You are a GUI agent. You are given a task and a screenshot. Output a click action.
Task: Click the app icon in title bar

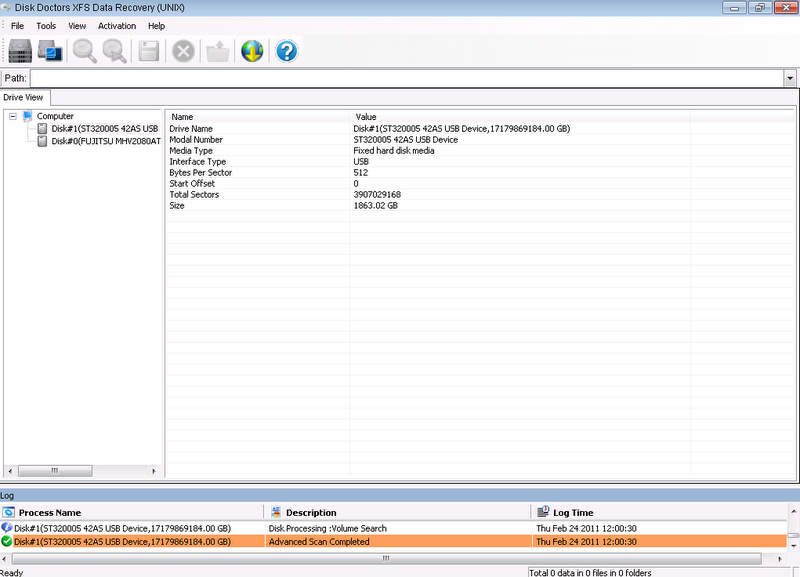click(6, 8)
